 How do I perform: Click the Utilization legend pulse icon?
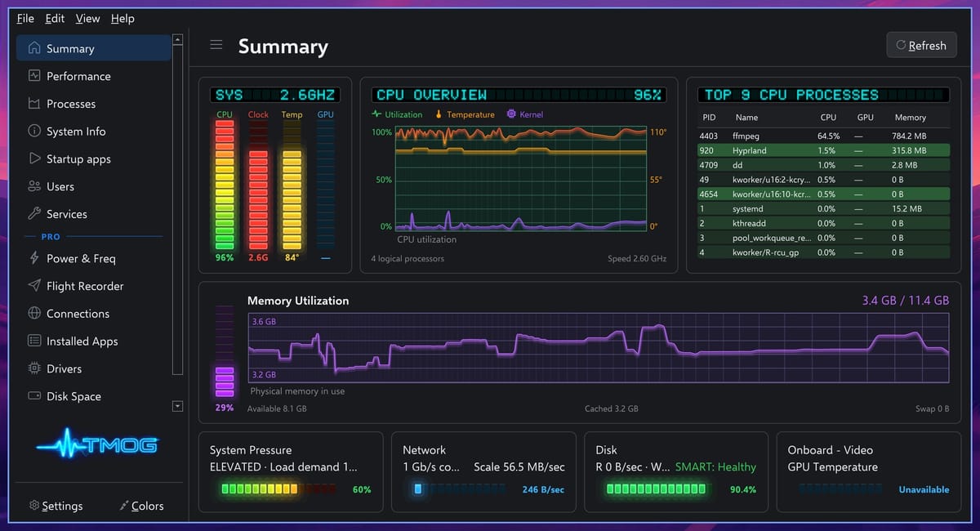click(x=376, y=114)
